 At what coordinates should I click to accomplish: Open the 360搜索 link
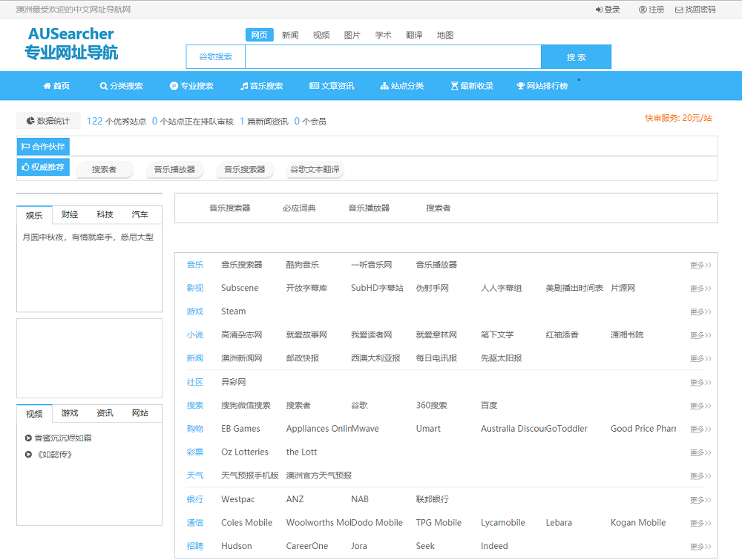click(431, 405)
